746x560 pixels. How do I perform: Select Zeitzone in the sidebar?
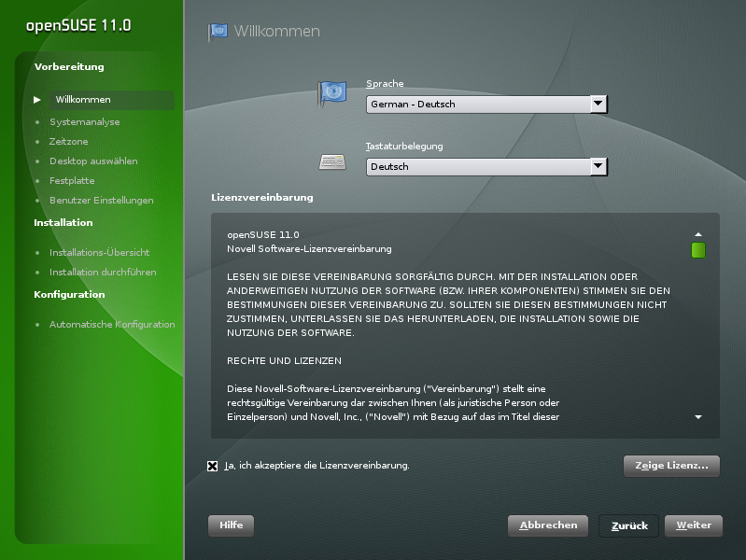tap(68, 142)
